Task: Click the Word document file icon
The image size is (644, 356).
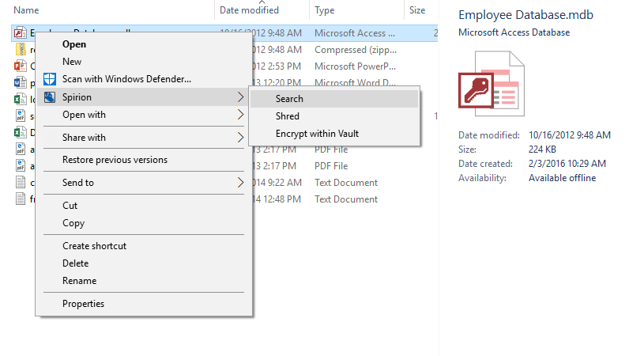Action: point(21,83)
